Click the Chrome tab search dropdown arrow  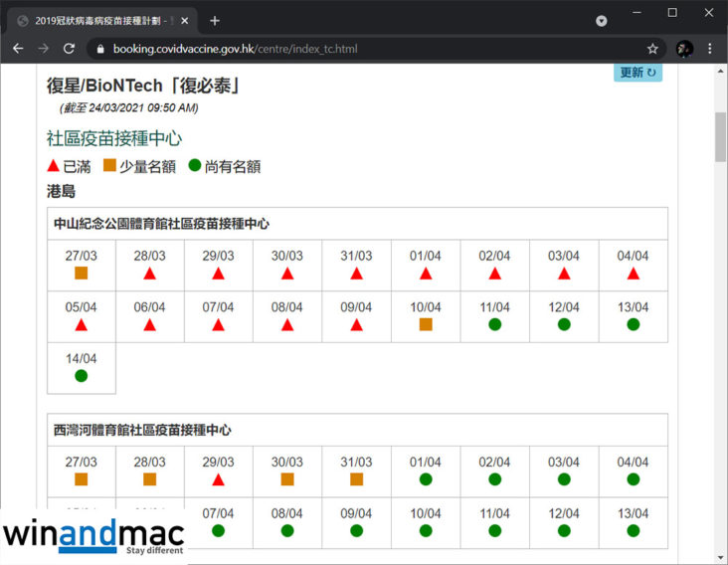click(x=601, y=20)
